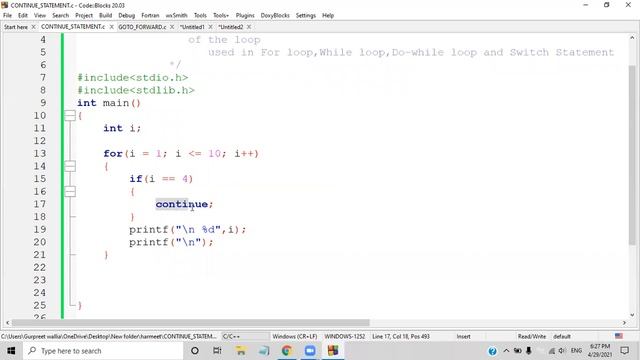Close the *Untitled1 tab
This screenshot has width=640, height=360.
coord(210,27)
